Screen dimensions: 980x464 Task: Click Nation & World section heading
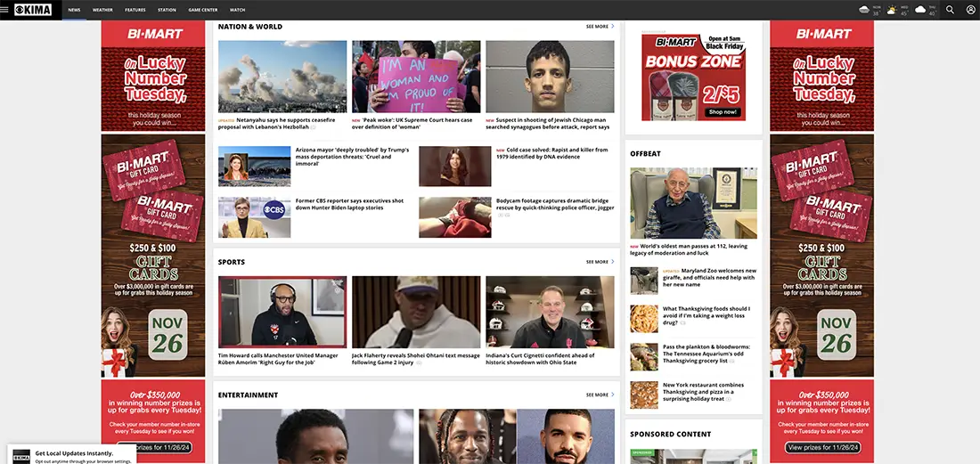point(250,27)
